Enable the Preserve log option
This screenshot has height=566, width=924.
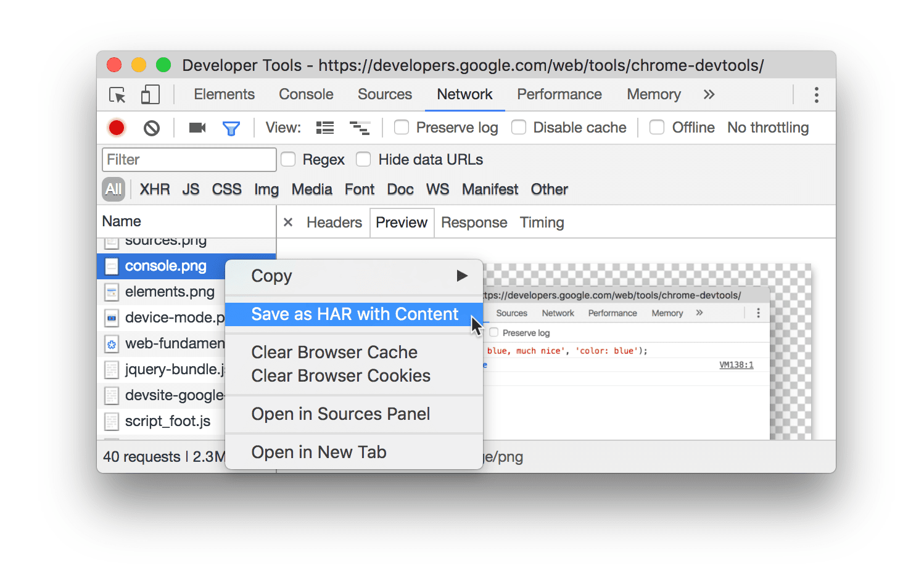[x=402, y=127]
